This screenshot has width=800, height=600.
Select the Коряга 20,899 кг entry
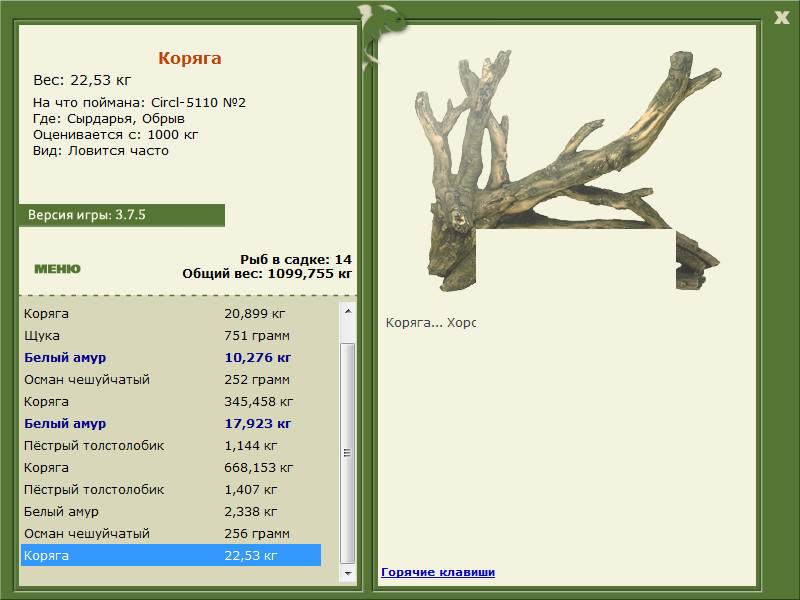(171, 314)
